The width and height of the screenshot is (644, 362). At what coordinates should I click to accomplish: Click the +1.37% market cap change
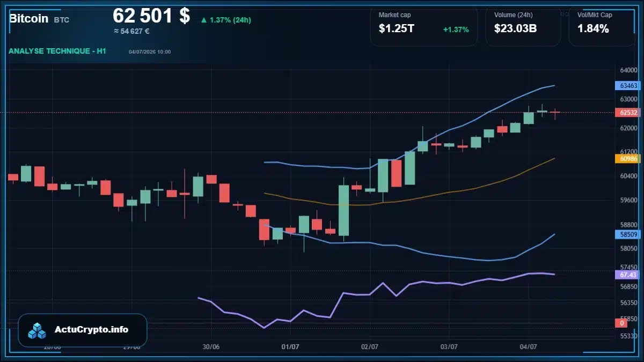pos(456,29)
